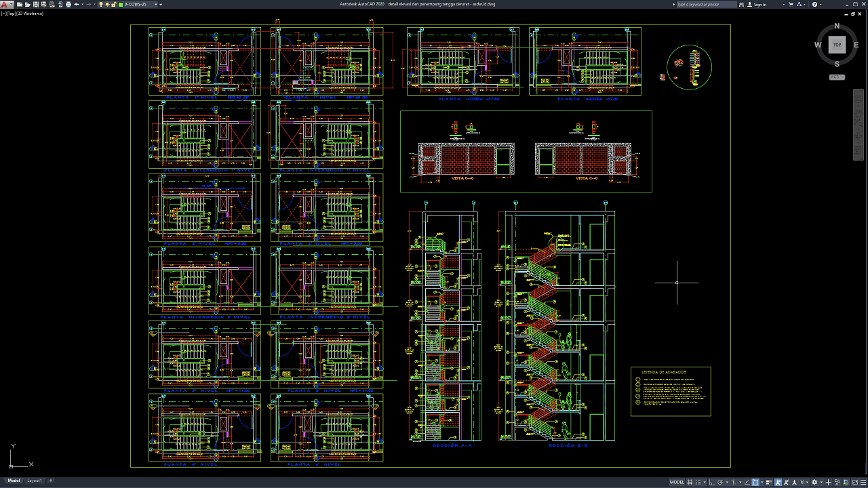The height and width of the screenshot is (488, 868).
Task: Select the Model tab at bottom left
Action: tap(14, 481)
